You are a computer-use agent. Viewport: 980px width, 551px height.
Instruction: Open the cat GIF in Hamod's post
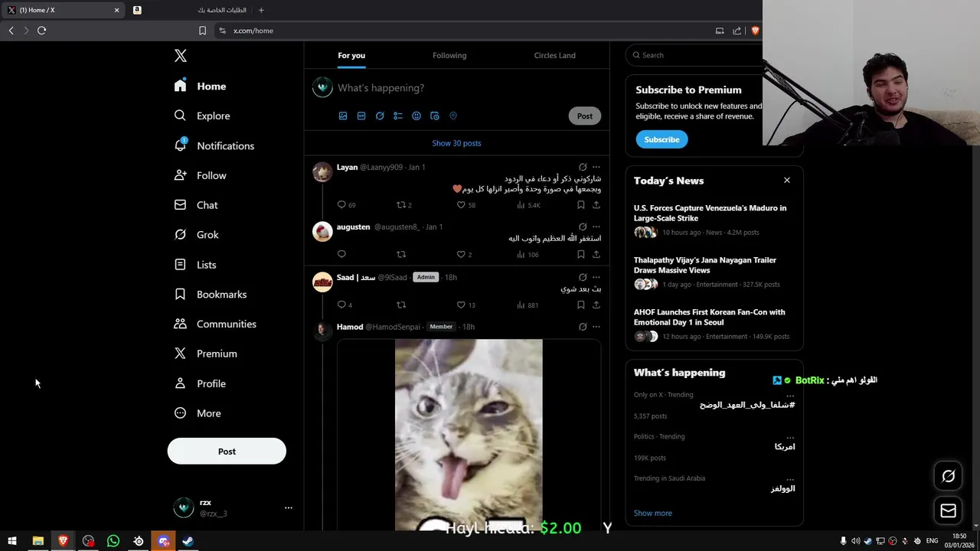point(469,435)
